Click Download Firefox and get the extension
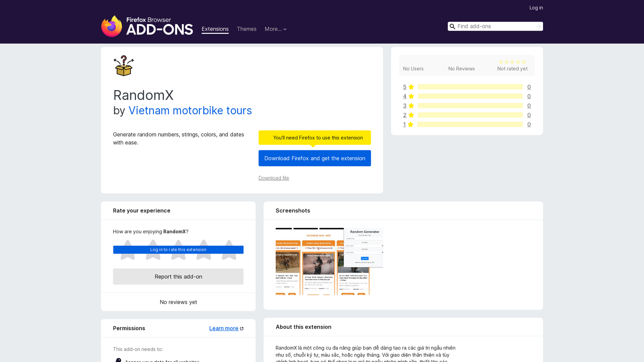The height and width of the screenshot is (362, 644). coord(315,158)
